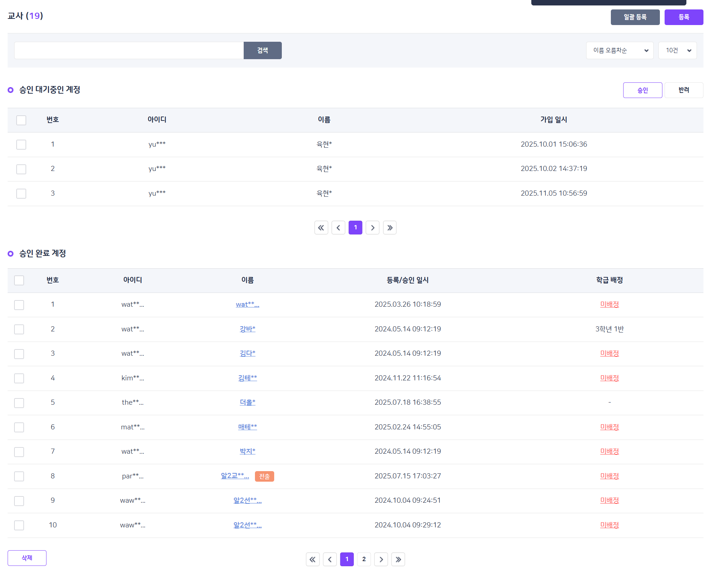Jump to last page of pending accounts

(x=390, y=228)
